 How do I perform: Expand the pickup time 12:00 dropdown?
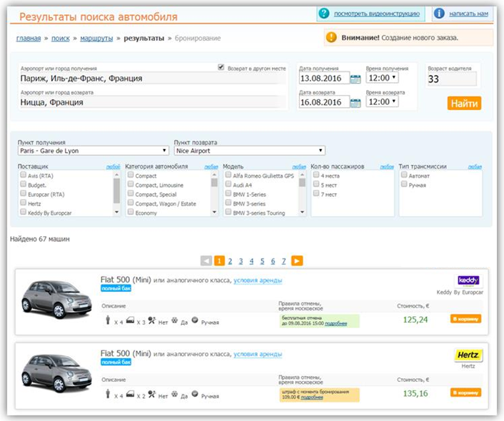pos(382,78)
